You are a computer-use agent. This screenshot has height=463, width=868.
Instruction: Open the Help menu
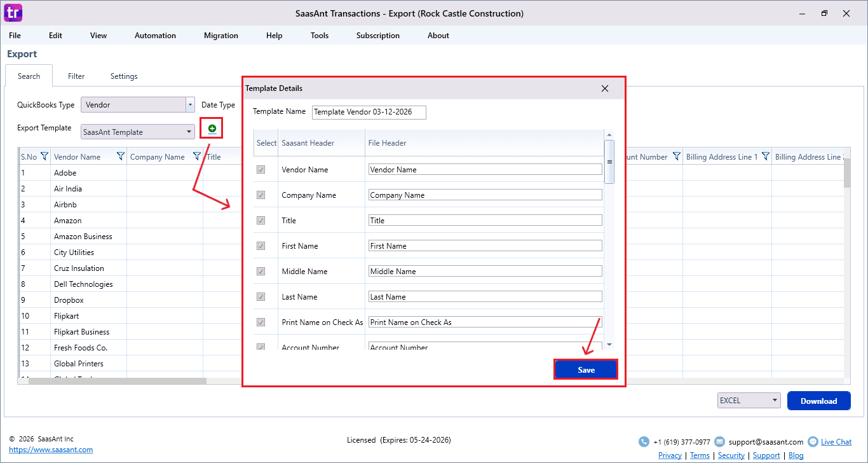click(275, 36)
